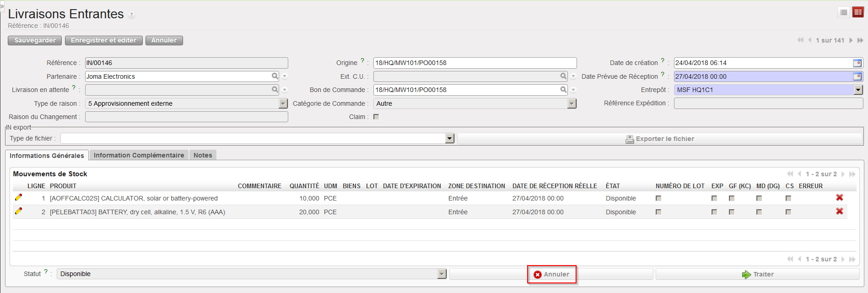Viewport: 868px width, 293px height.
Task: Click pencil edit icon for BATTERY line
Action: (18, 211)
